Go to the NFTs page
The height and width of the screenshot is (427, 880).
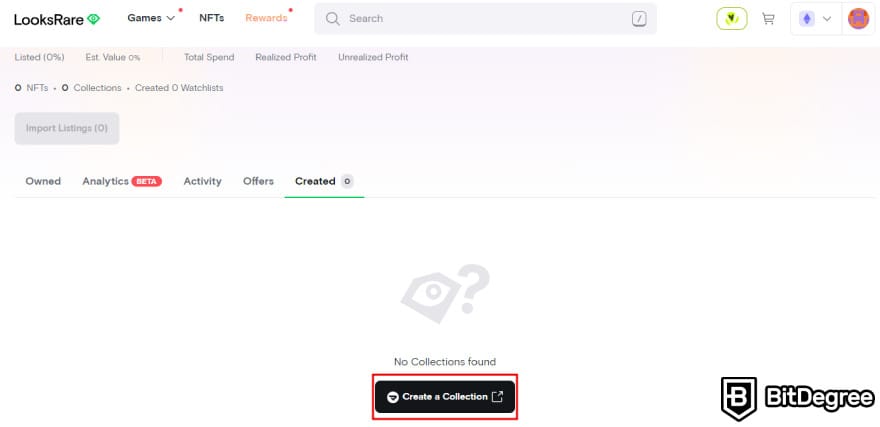211,18
